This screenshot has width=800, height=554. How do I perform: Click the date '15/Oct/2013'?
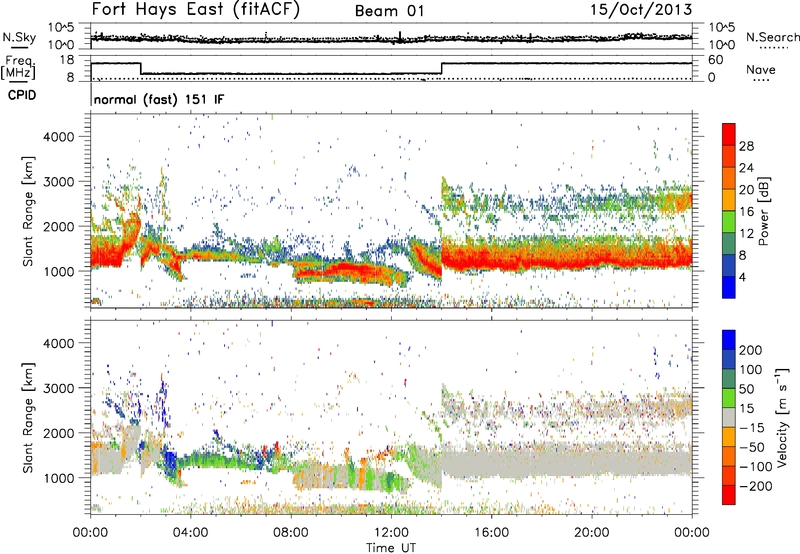pyautogui.click(x=641, y=10)
